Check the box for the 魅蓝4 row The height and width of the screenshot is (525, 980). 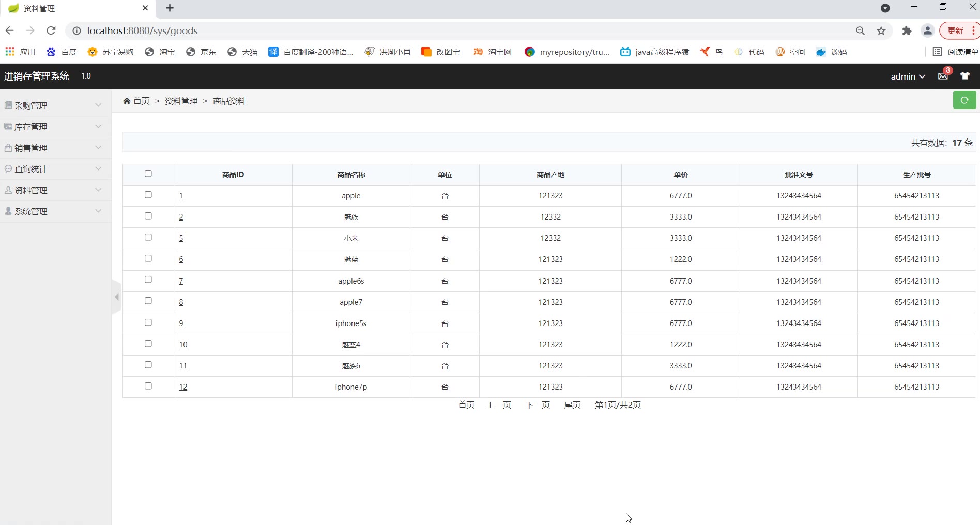[x=148, y=344]
